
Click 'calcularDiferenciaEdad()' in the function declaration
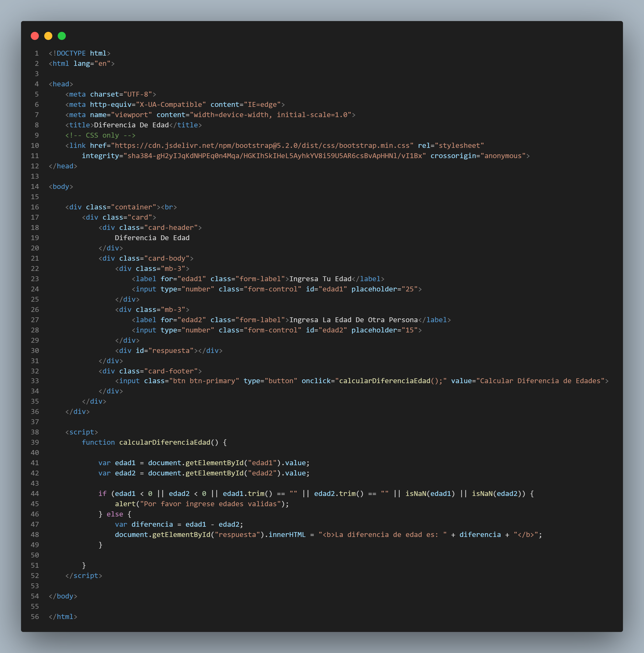pos(169,443)
